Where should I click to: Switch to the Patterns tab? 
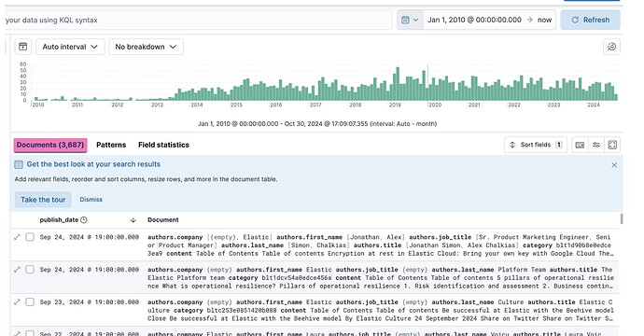111,145
